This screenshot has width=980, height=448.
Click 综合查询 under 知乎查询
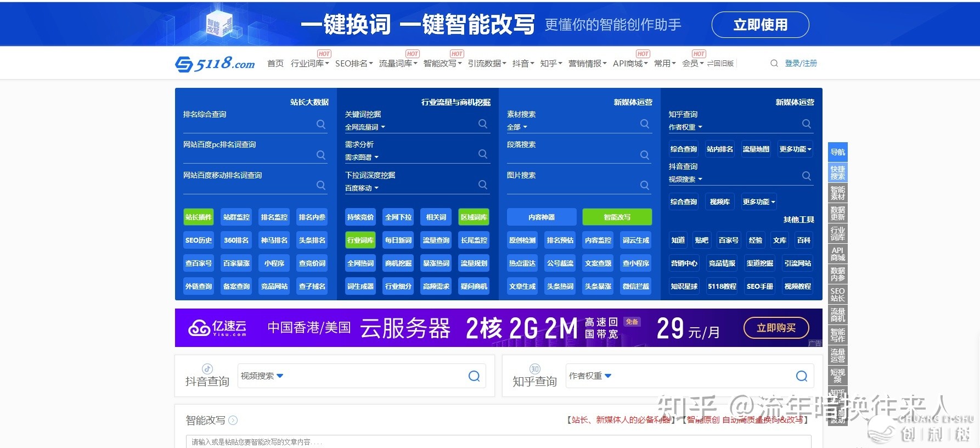pyautogui.click(x=684, y=149)
